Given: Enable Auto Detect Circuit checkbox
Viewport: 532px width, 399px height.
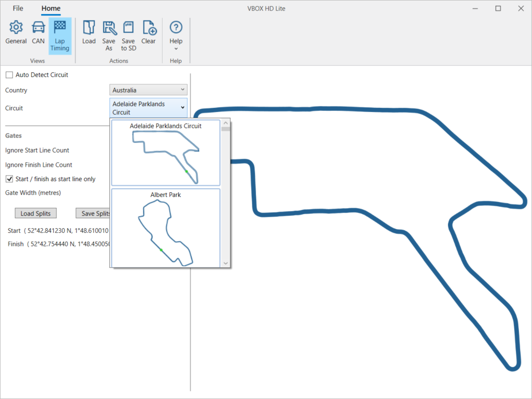Looking at the screenshot, I should 9,74.
